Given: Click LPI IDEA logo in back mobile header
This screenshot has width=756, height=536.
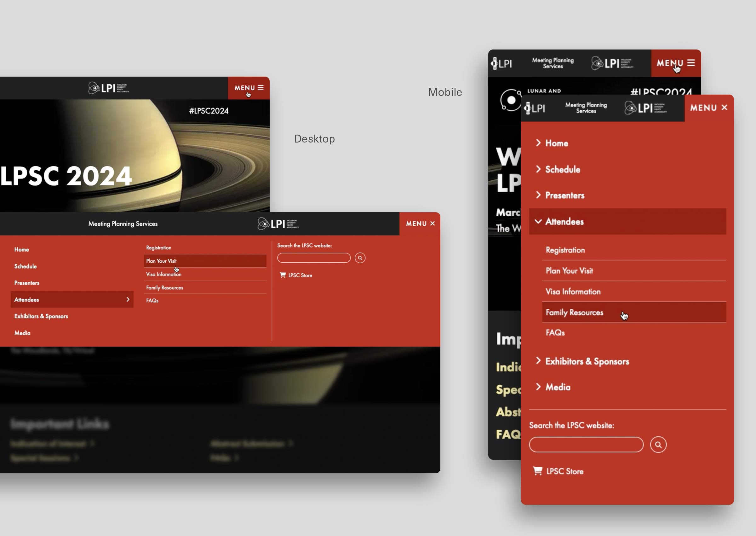Looking at the screenshot, I should tap(612, 63).
